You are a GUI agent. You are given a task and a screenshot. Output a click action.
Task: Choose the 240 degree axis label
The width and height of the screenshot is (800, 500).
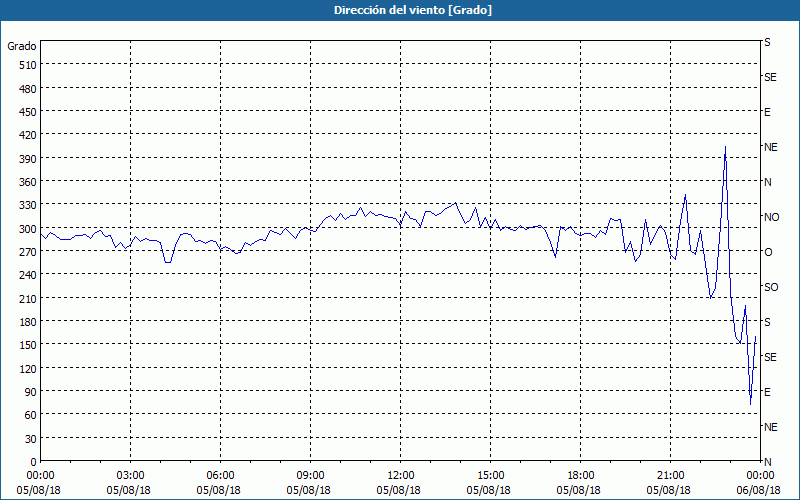(x=28, y=275)
